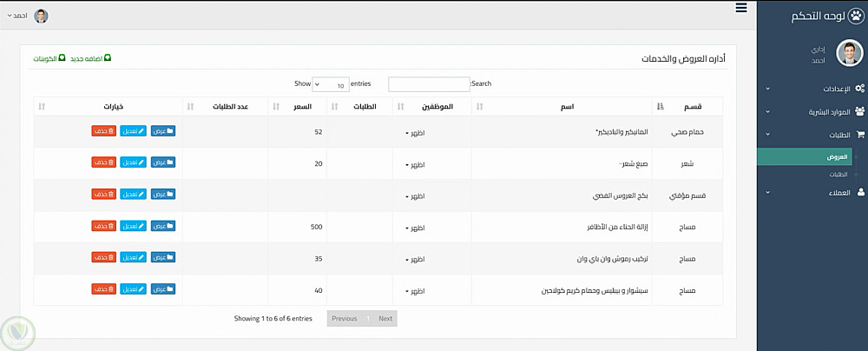Toggle the hamburger menu icon

coord(740,8)
